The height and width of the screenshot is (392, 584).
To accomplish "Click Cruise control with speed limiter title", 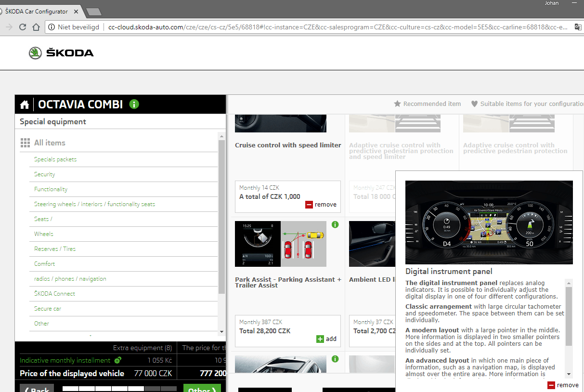I will (x=288, y=145).
